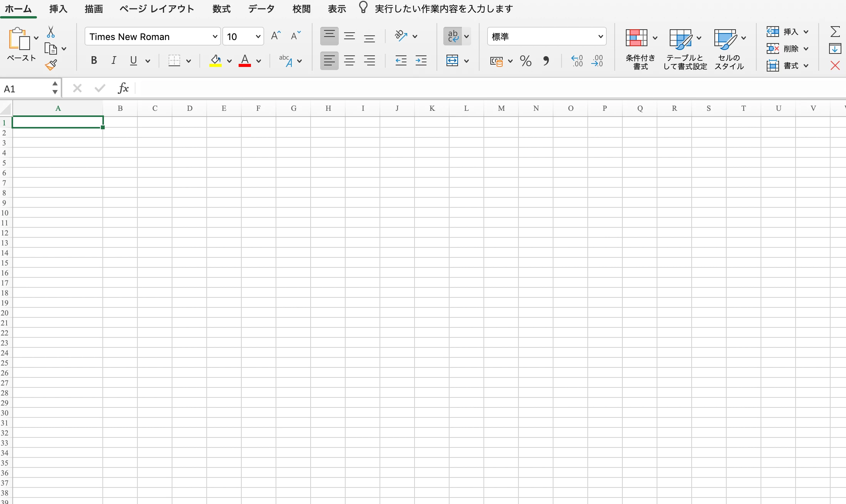Click the cut scissors icon
This screenshot has height=504, width=846.
coord(51,32)
